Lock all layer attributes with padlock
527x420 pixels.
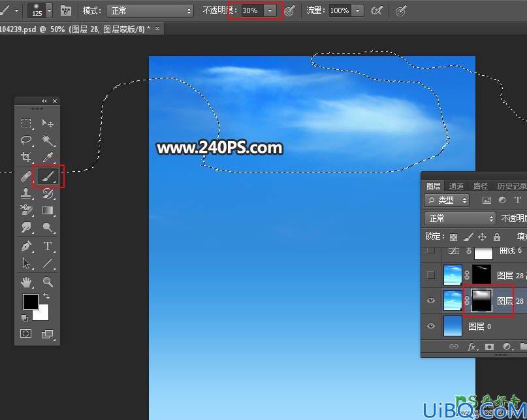pos(497,236)
